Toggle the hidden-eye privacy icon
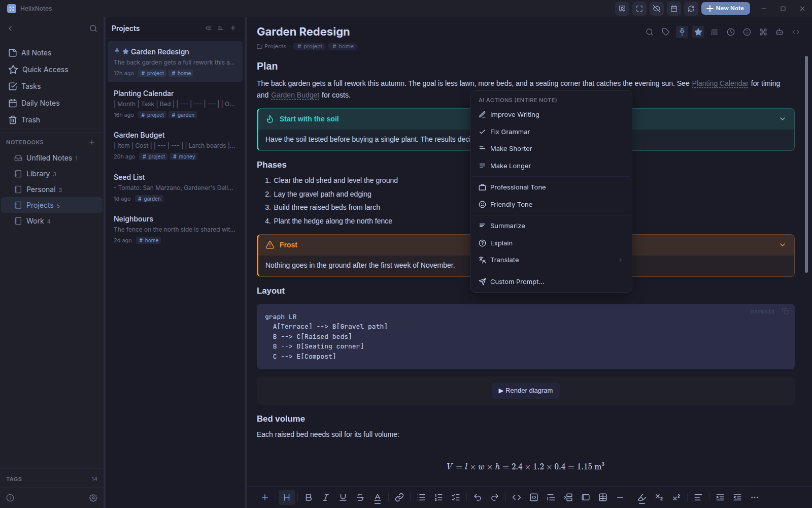Viewport: 812px width, 508px height. [657, 9]
